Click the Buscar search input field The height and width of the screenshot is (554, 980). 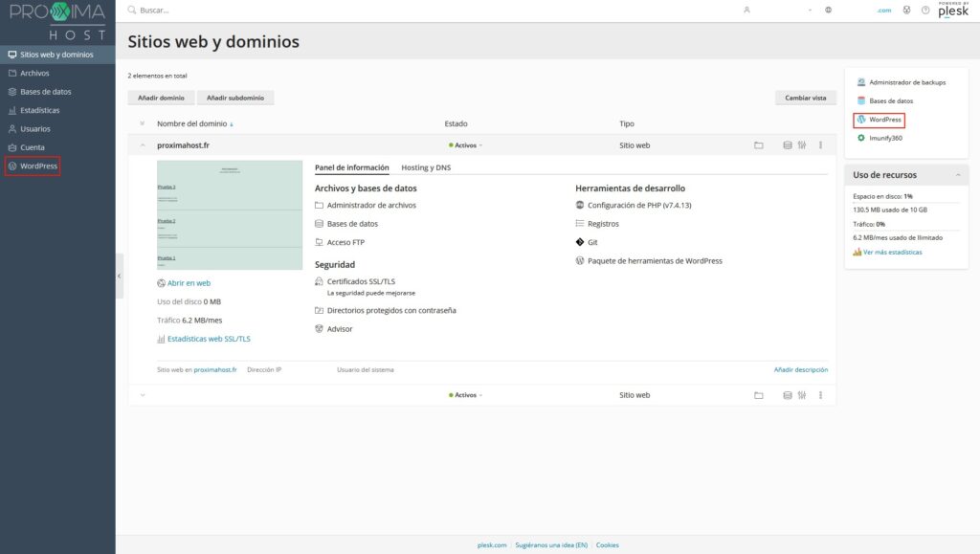[x=191, y=10]
